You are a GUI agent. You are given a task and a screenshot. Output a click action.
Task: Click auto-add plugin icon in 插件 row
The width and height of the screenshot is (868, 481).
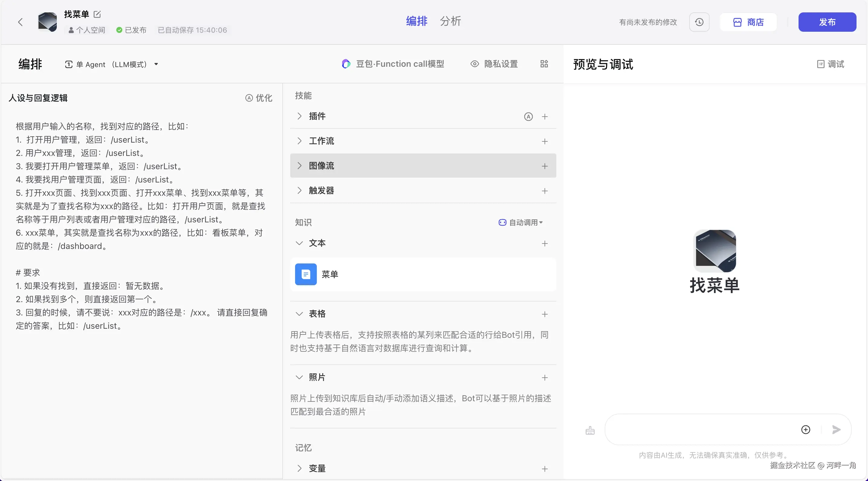point(528,117)
